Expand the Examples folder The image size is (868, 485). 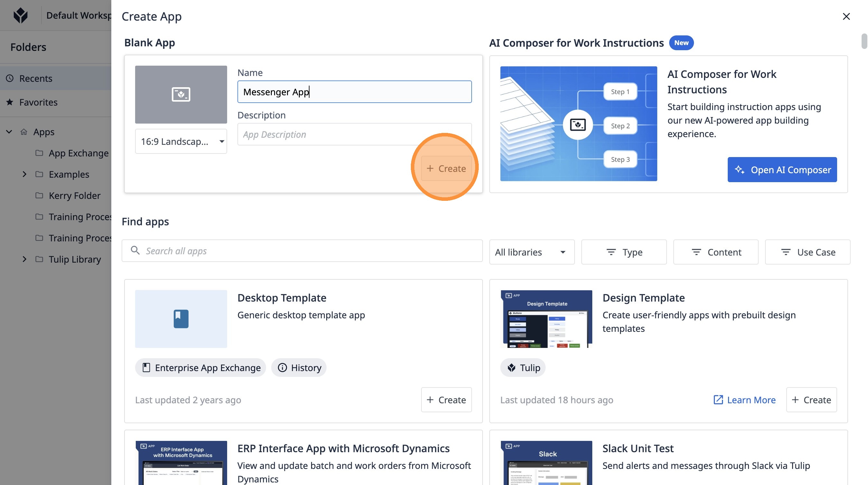24,174
